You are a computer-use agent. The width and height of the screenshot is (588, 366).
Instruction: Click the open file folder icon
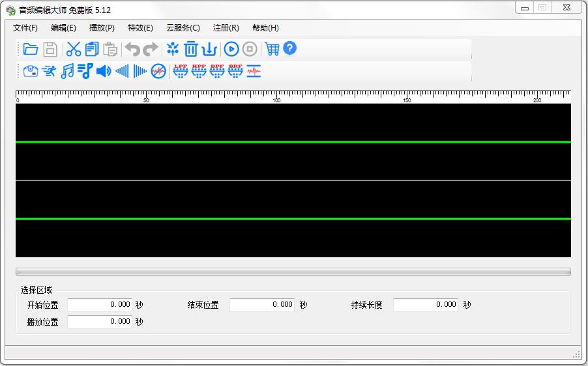pos(30,49)
